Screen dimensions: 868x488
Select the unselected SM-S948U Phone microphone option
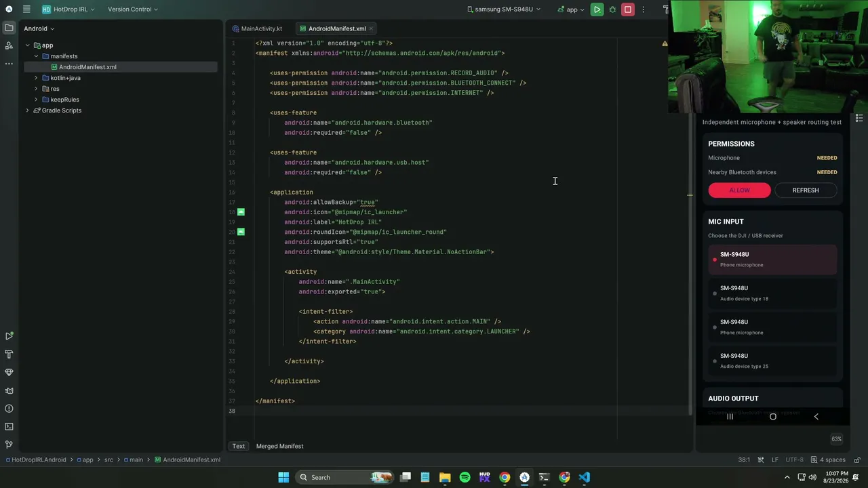772,327
